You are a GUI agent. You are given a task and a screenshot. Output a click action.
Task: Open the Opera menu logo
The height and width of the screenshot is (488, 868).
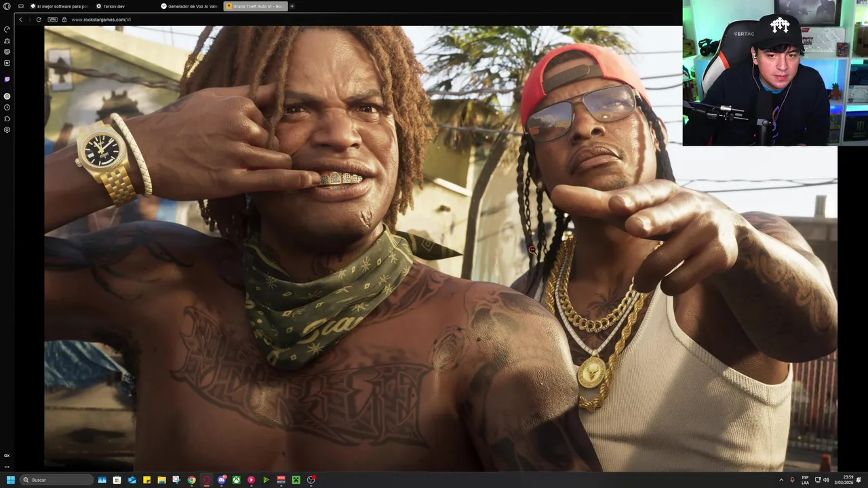click(7, 6)
